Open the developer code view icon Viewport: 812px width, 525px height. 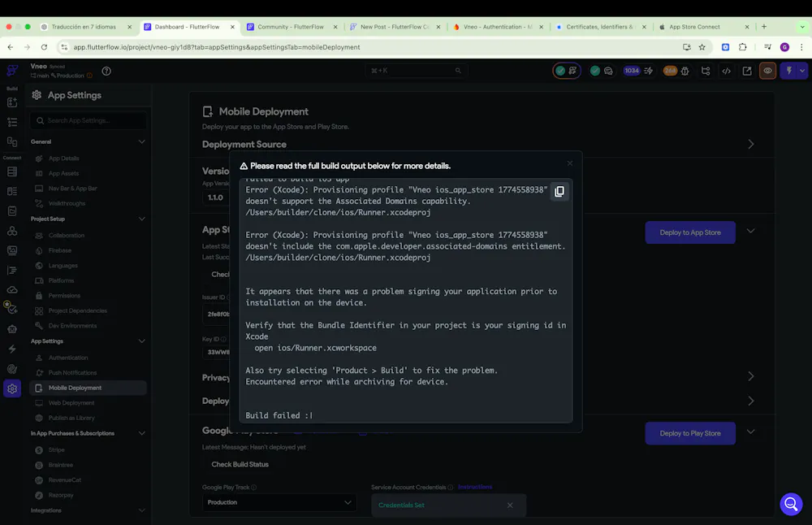726,71
